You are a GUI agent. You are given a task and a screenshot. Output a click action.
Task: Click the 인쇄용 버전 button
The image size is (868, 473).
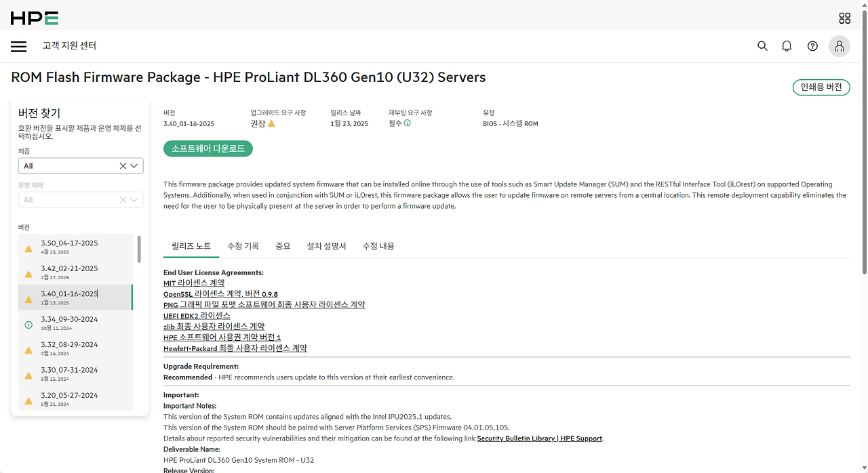pos(821,87)
